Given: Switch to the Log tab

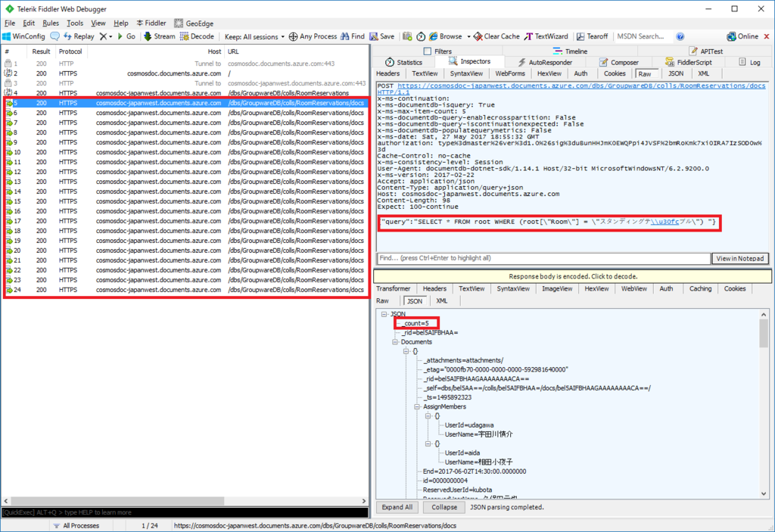Looking at the screenshot, I should 749,62.
